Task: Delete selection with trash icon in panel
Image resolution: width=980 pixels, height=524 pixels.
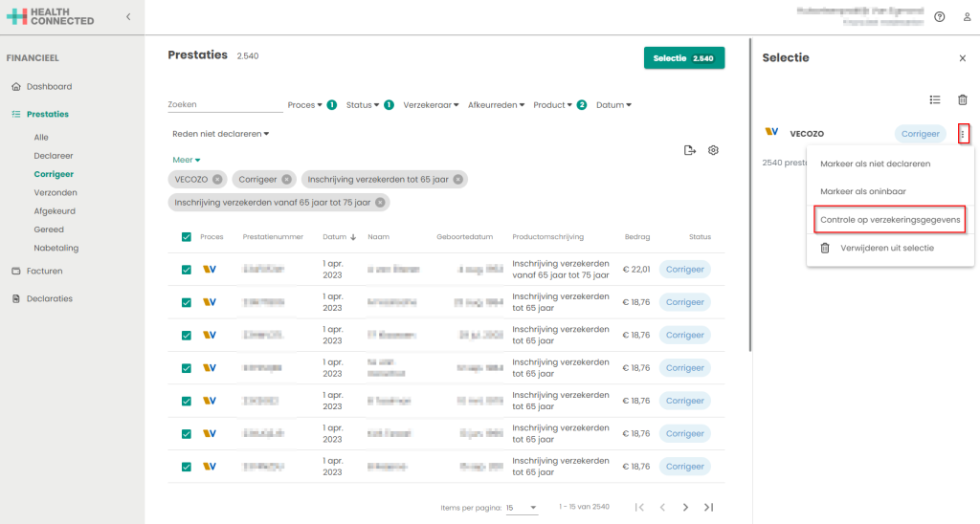Action: click(963, 99)
